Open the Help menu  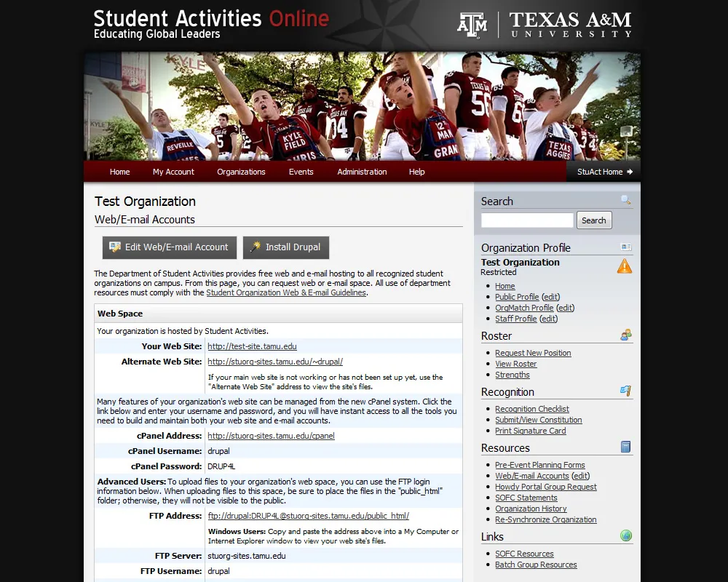416,172
